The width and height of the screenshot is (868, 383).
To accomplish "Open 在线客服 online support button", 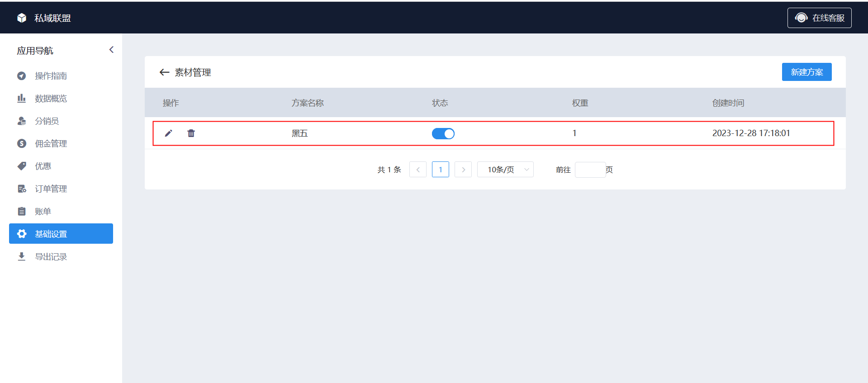I will (x=819, y=18).
